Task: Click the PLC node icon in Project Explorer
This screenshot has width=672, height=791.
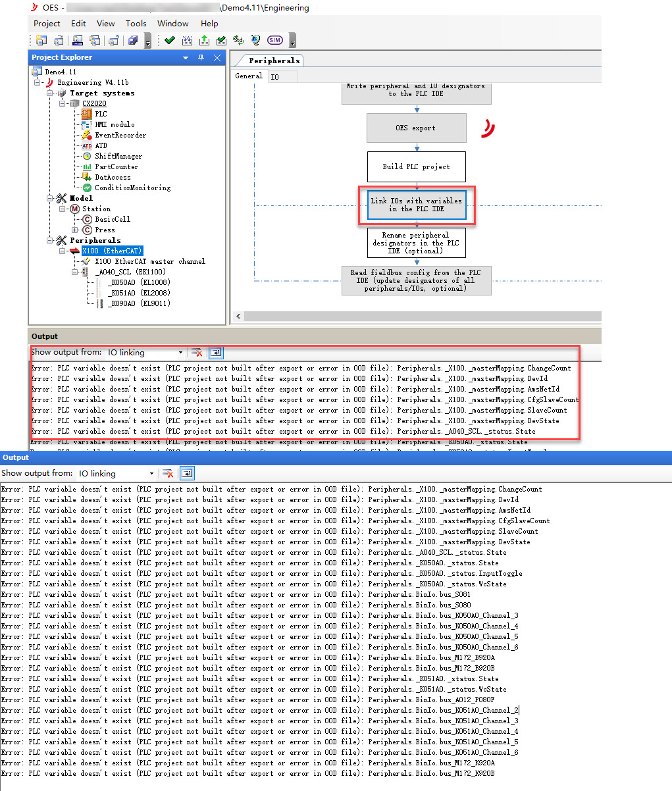Action: 87,114
